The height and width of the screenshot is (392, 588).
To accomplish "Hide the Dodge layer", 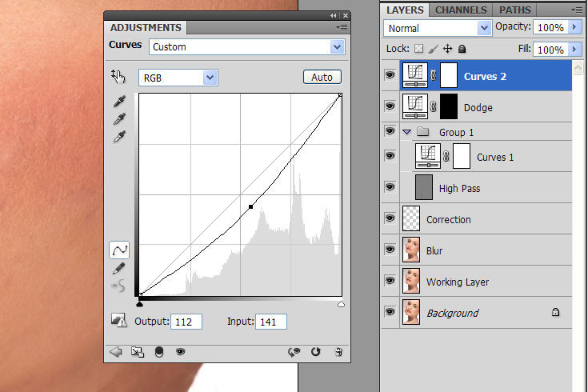I will click(390, 106).
